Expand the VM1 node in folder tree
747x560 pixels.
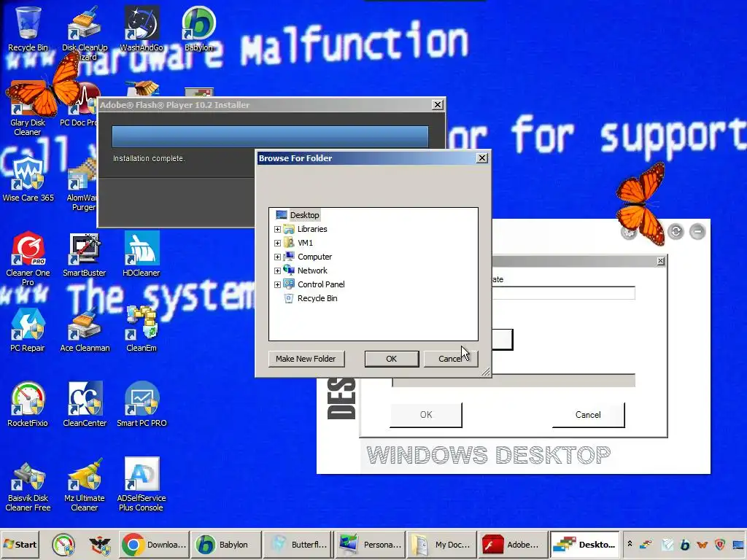point(277,244)
